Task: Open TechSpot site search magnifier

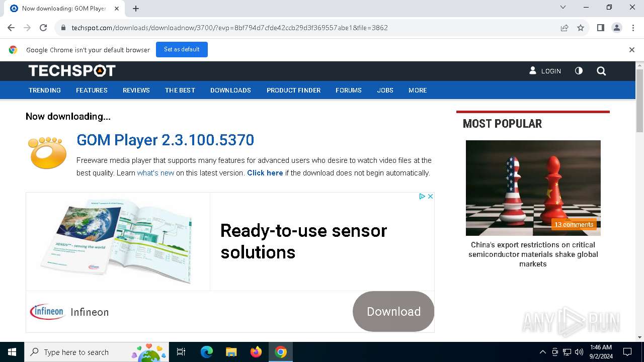Action: pos(601,71)
